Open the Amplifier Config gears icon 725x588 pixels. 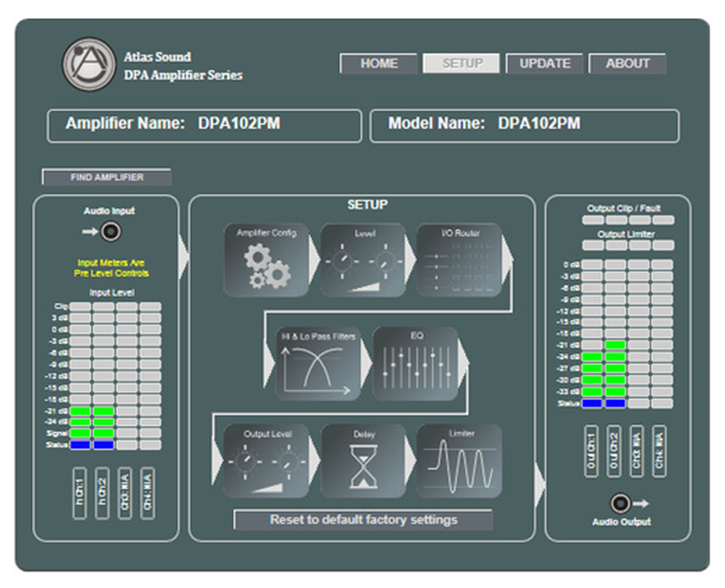tap(266, 260)
